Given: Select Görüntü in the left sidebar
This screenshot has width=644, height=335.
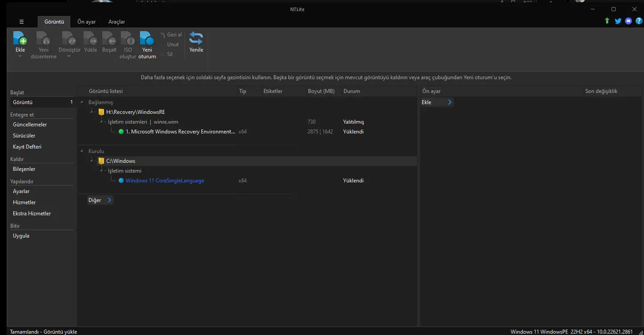Looking at the screenshot, I should [x=42, y=102].
